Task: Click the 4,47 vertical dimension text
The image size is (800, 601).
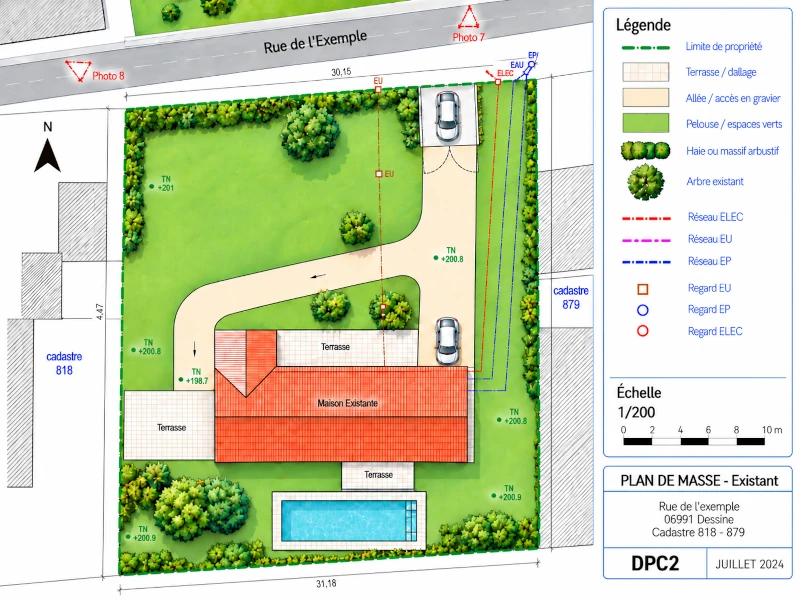Action: pos(100,312)
